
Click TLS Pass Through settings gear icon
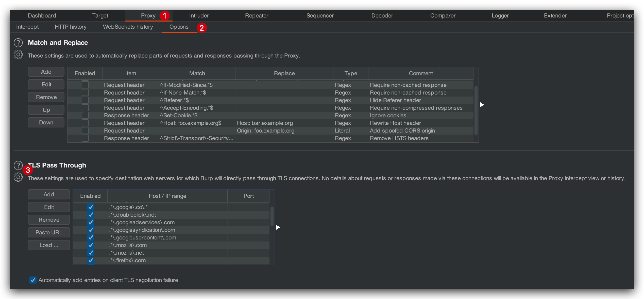coord(18,177)
